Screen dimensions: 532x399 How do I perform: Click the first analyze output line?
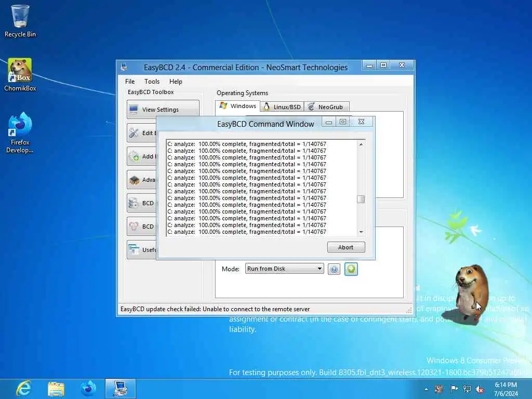[247, 144]
